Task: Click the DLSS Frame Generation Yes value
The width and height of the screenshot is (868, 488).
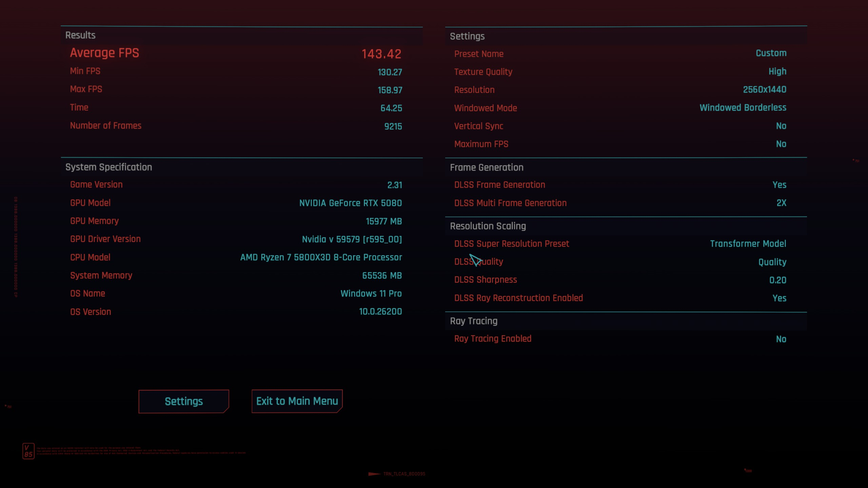Action: point(779,185)
